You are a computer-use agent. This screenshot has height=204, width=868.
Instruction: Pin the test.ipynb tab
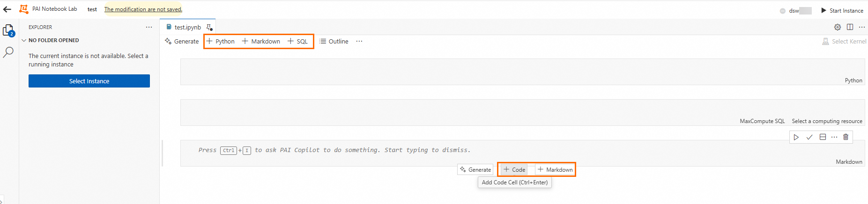pyautogui.click(x=209, y=28)
